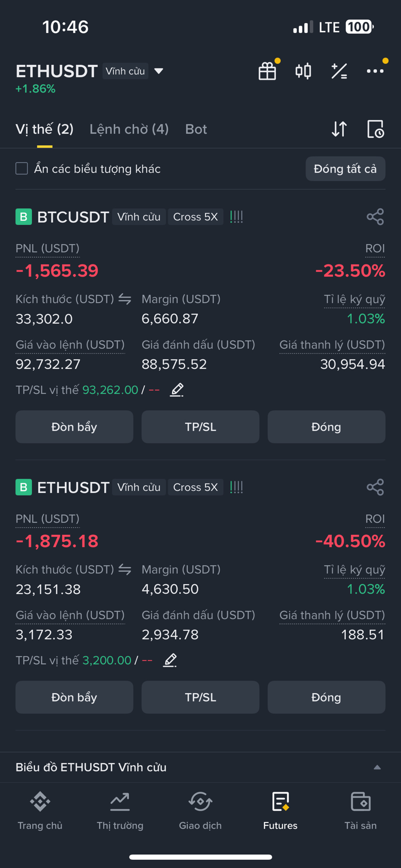Tap 'Đòn bẩy' button for BTCUSDT position
The image size is (401, 868).
[x=74, y=427]
